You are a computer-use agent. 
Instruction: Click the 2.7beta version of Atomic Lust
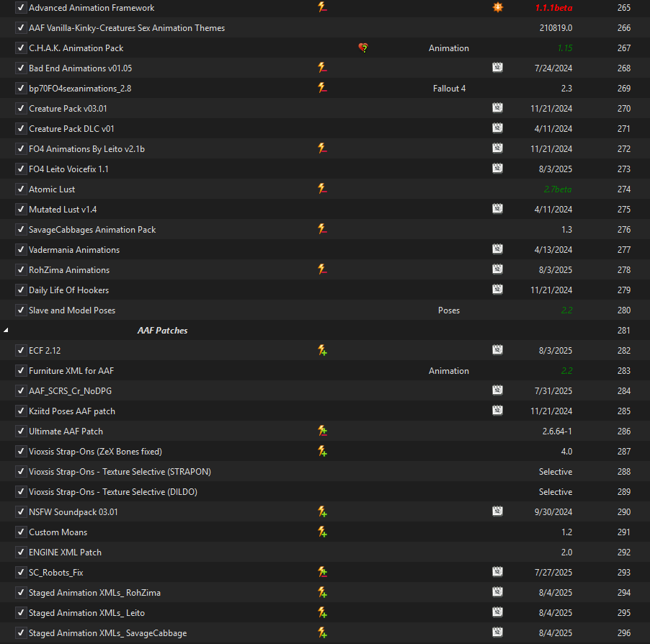click(x=558, y=189)
